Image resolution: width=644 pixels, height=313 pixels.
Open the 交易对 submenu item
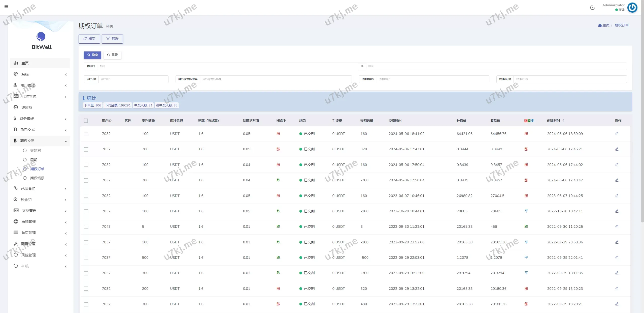click(x=36, y=151)
